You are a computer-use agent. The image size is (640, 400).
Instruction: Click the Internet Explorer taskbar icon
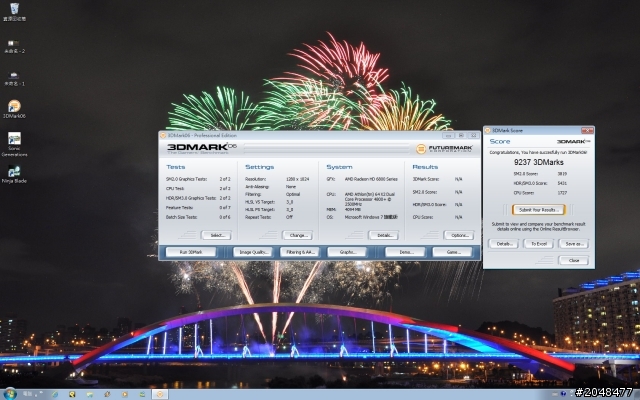click(54, 394)
